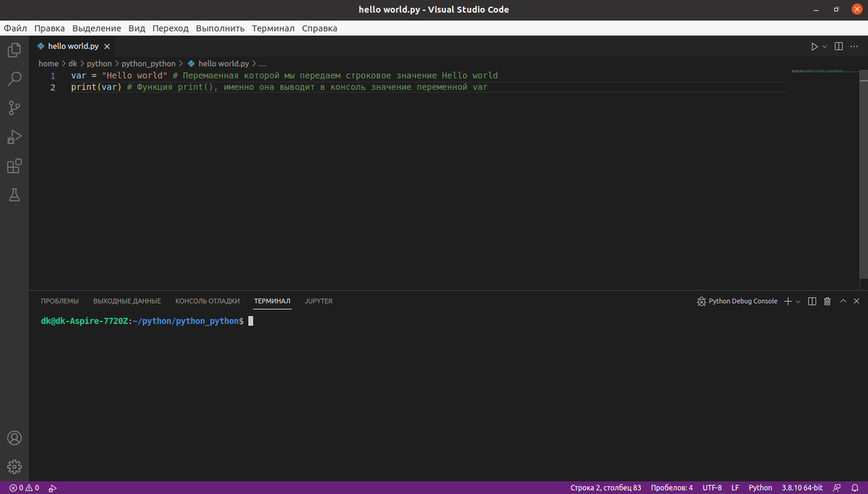Click the terminal prompt input area
The width and height of the screenshot is (868, 494).
click(251, 321)
